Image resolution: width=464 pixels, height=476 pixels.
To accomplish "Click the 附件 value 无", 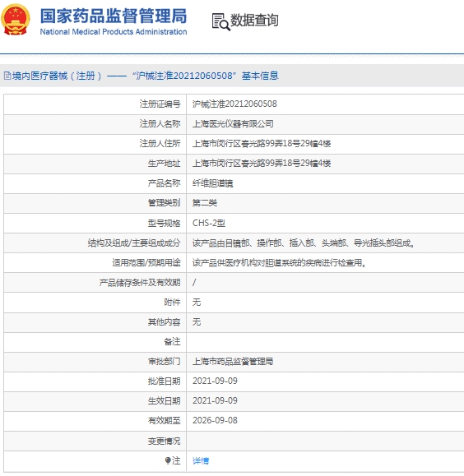I will click(x=197, y=303).
